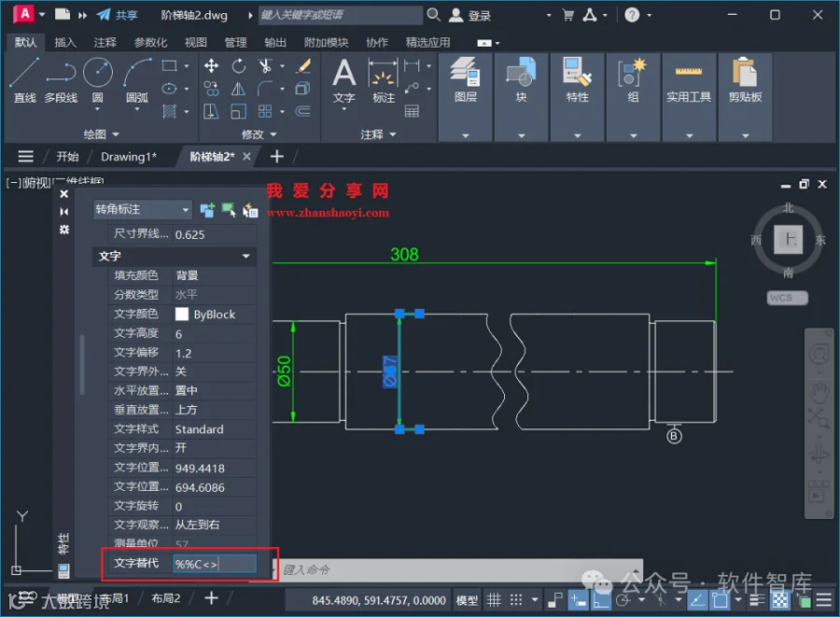
Task: Switch to the 参数化 ribbon tab
Action: 150,42
